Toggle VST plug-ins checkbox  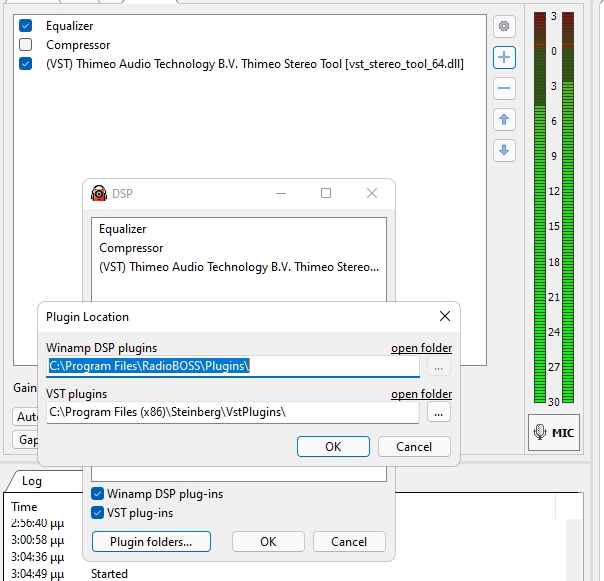(x=97, y=513)
